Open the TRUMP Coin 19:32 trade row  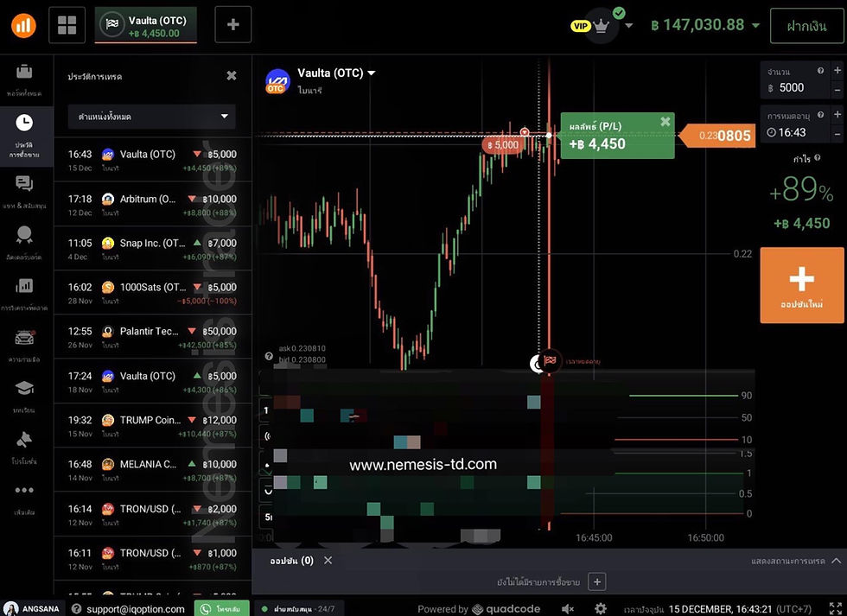[152, 426]
